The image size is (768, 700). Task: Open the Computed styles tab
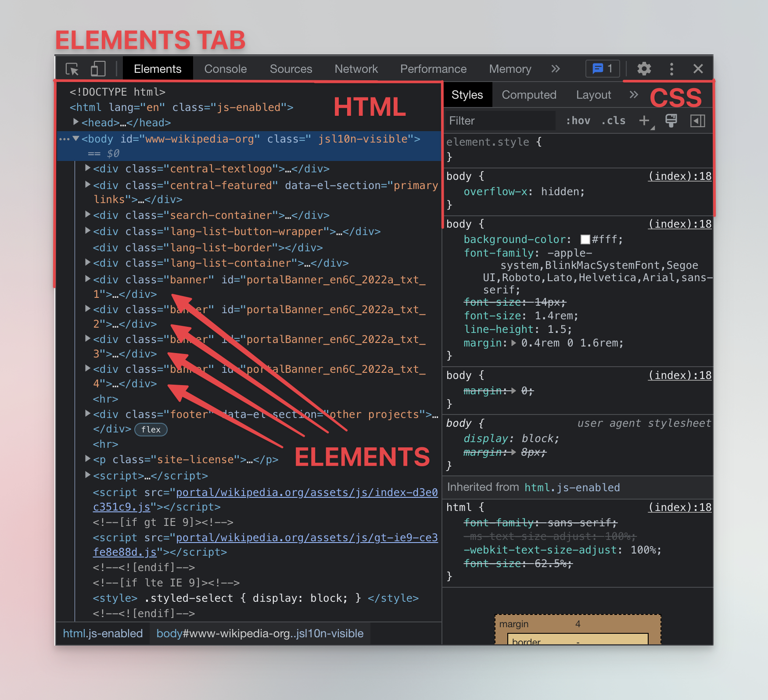click(529, 95)
